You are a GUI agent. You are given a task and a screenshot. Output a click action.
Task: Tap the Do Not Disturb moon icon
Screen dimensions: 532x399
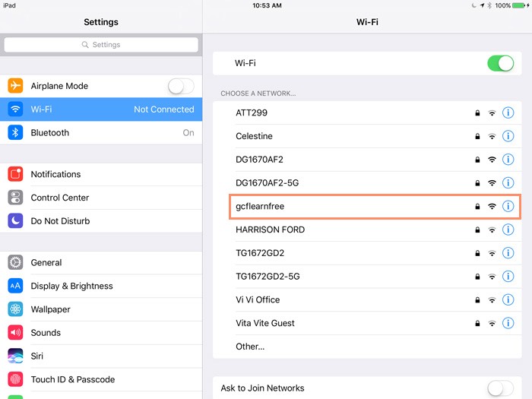pos(16,221)
